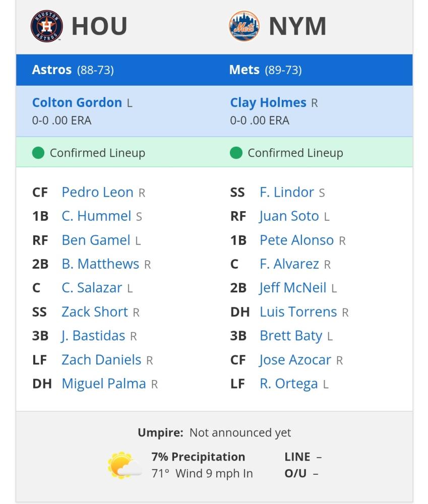The height and width of the screenshot is (504, 428).
Task: Open Brett Baty player page
Action: click(x=291, y=336)
